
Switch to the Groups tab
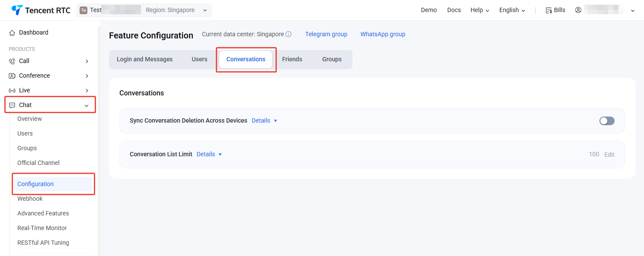[332, 59]
